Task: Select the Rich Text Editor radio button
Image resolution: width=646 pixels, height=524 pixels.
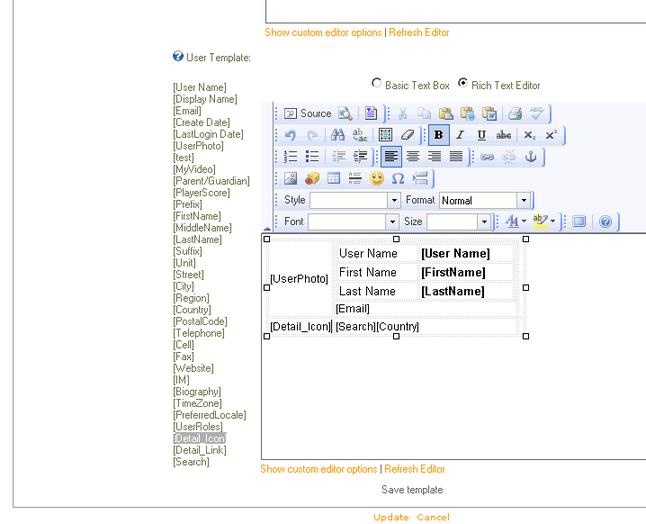Action: 463,83
